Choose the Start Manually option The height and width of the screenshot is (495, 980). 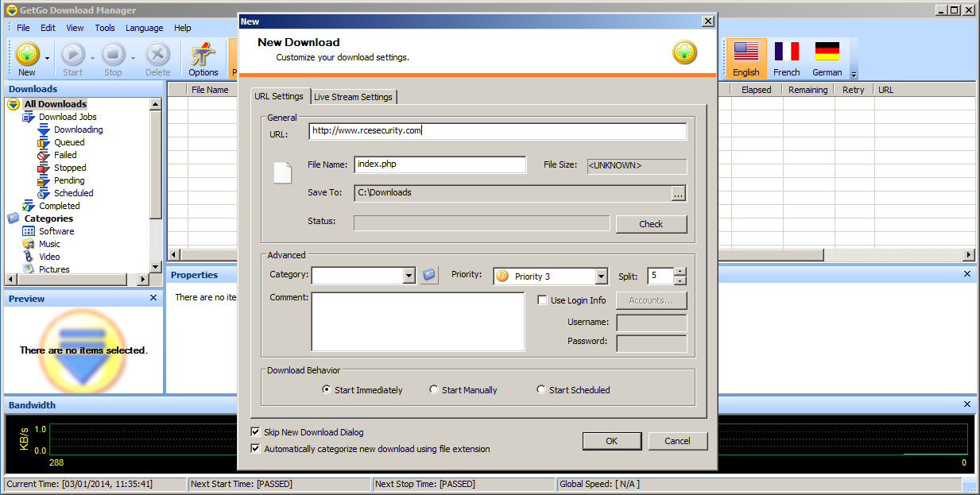[x=434, y=390]
